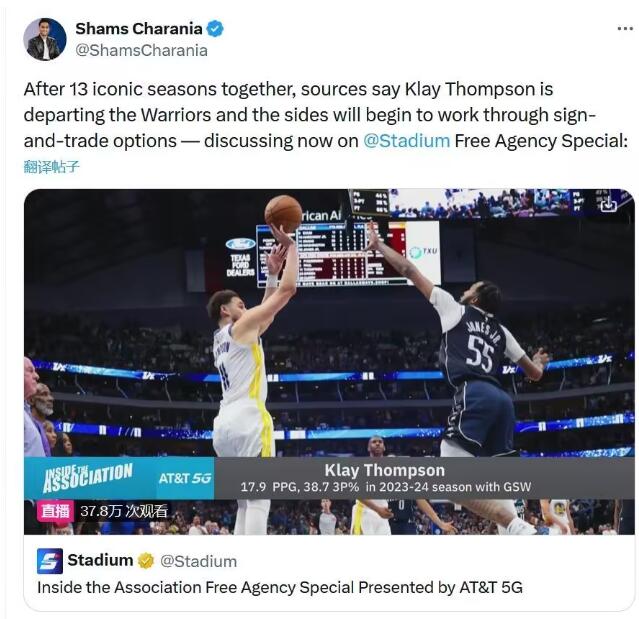Click 翻译帖子 to translate the post
Screen dimensions: 639x619
coord(51,167)
